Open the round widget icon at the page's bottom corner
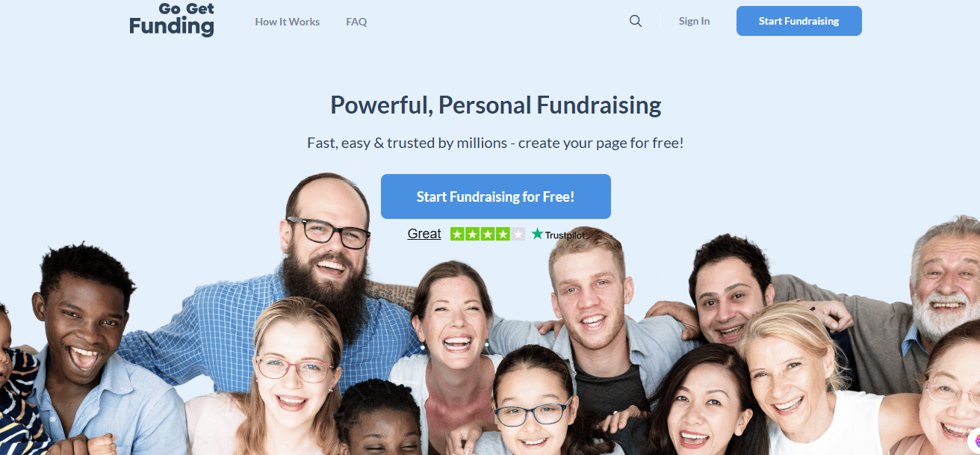 975,441
